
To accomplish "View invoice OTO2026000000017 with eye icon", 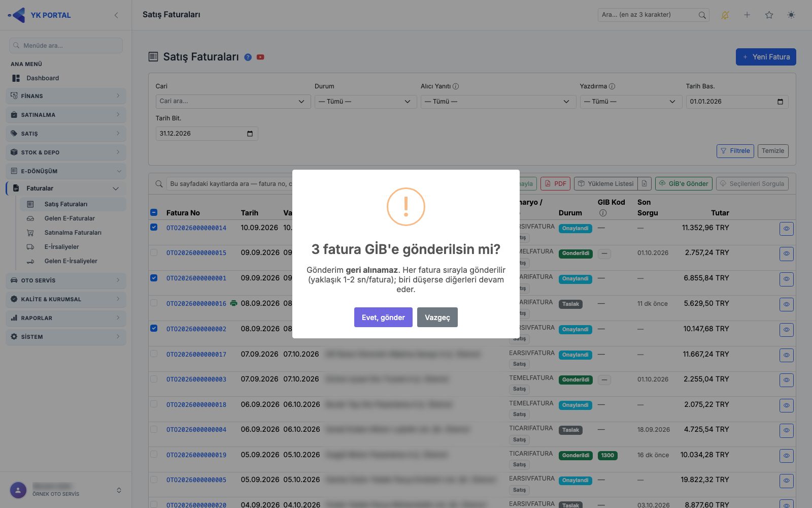I will tap(787, 355).
